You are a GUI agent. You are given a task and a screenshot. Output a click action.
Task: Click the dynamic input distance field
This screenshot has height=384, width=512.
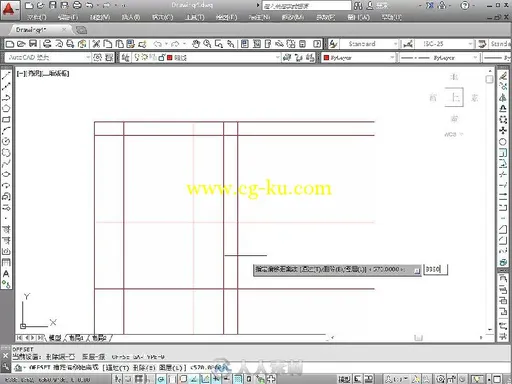(435, 269)
